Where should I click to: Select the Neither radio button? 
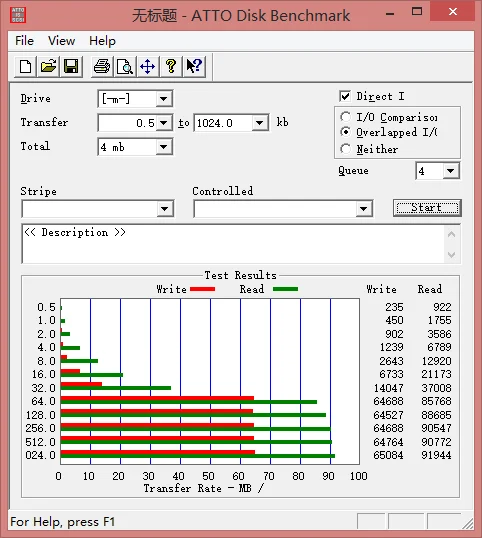pos(345,149)
